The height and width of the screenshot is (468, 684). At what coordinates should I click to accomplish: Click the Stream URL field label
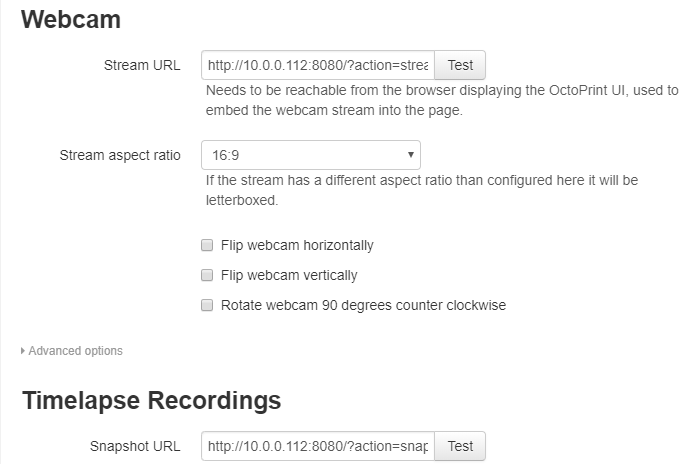point(142,66)
